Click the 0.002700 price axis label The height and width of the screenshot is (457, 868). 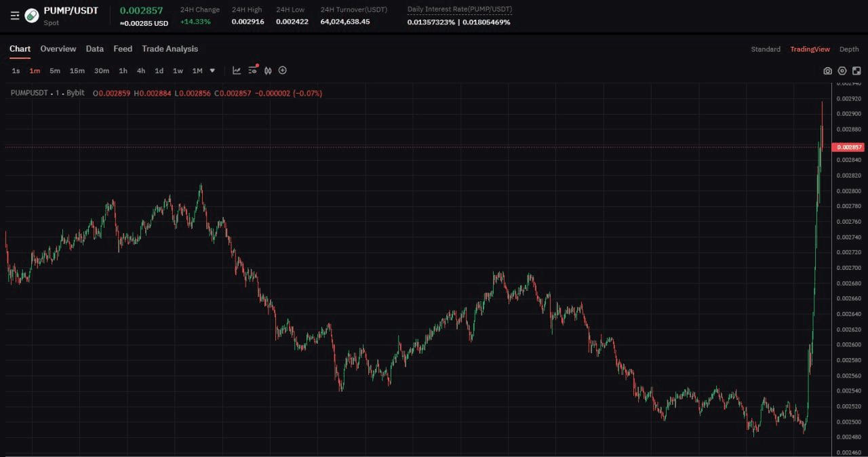click(x=849, y=268)
